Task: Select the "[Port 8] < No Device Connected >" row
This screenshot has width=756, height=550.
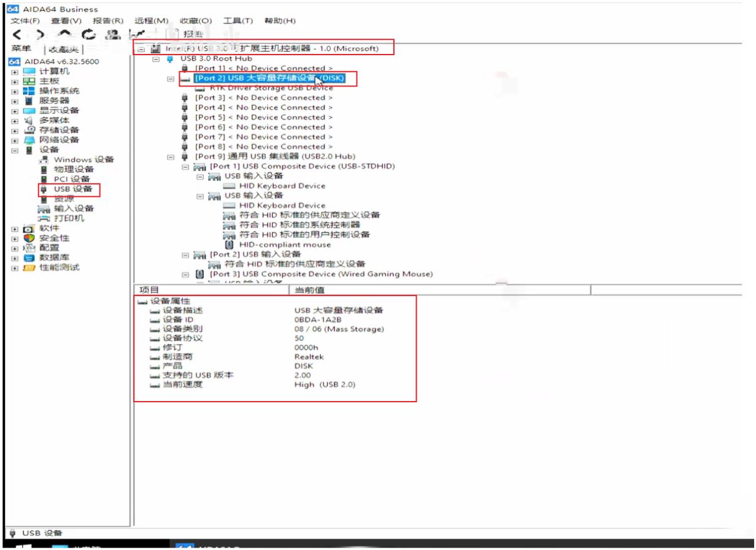Action: 264,147
